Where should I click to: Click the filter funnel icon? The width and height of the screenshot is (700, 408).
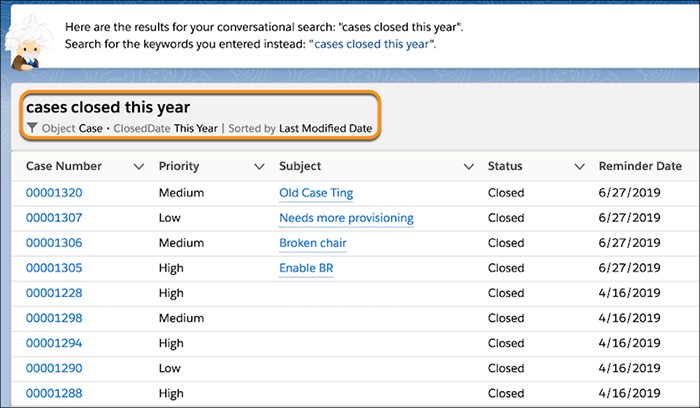tap(32, 128)
